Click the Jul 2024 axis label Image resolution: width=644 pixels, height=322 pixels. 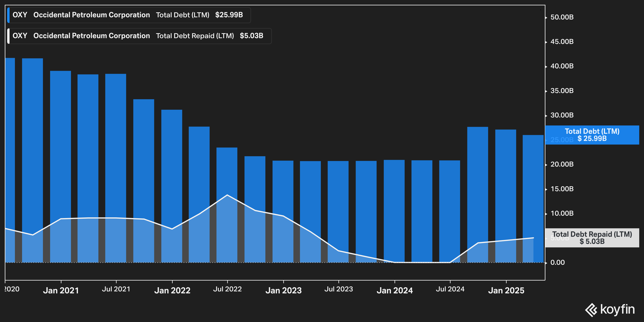click(x=450, y=289)
